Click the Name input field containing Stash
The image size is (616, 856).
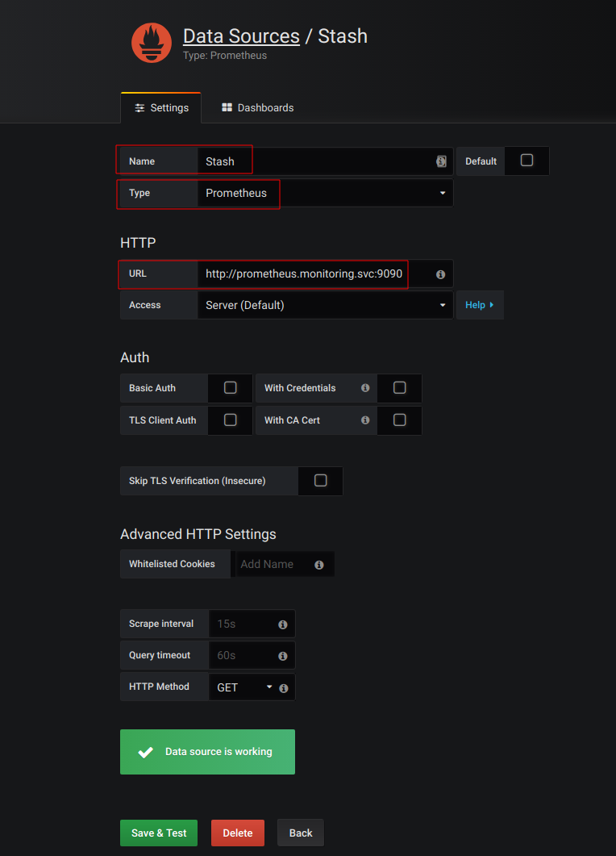coord(325,161)
